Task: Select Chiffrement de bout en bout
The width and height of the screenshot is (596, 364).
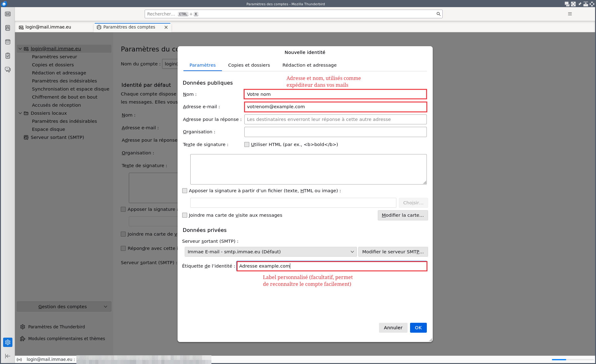Action: (65, 97)
